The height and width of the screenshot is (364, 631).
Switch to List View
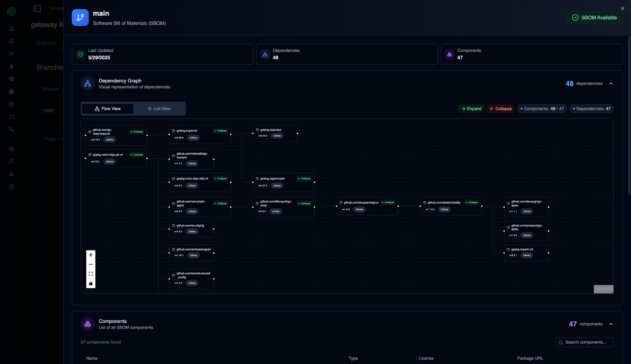point(159,109)
